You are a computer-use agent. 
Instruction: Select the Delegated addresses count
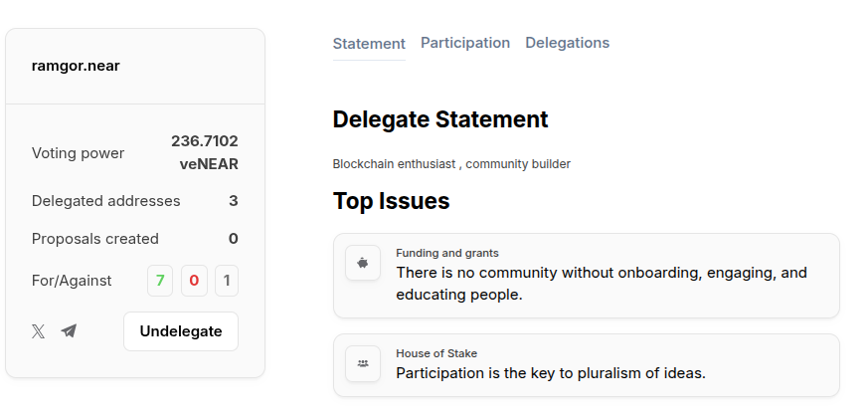(x=233, y=201)
